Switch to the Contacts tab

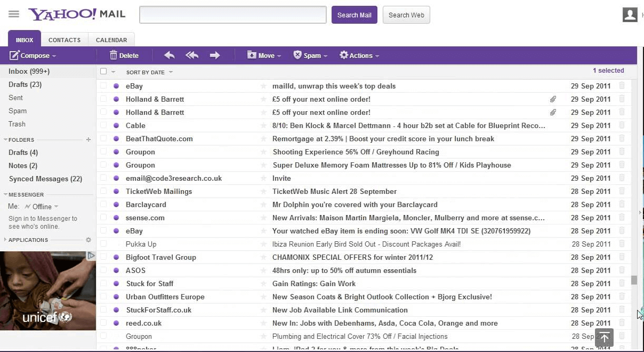click(x=64, y=40)
